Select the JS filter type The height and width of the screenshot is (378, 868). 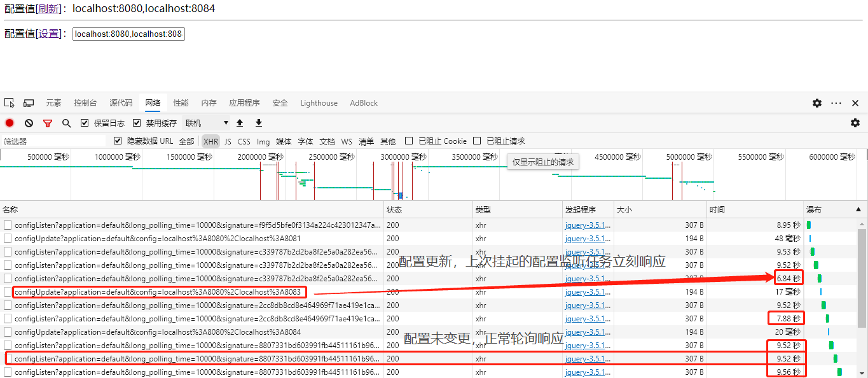pyautogui.click(x=228, y=141)
